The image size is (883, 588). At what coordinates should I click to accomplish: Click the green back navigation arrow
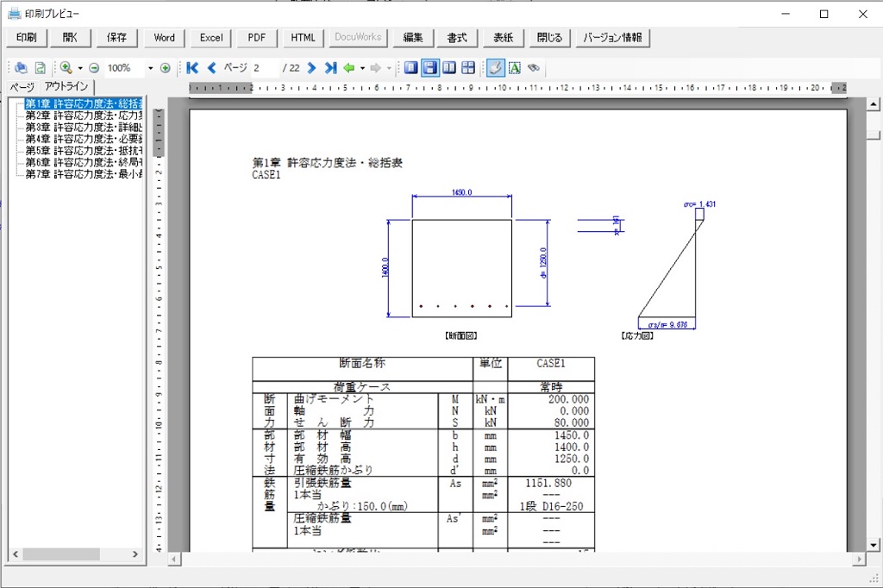point(349,68)
